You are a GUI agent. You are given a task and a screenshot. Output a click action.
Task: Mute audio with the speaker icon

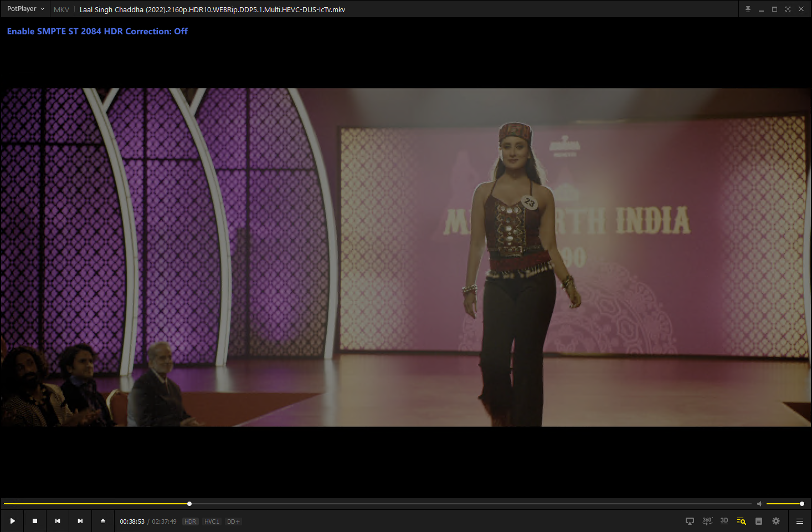(760, 504)
